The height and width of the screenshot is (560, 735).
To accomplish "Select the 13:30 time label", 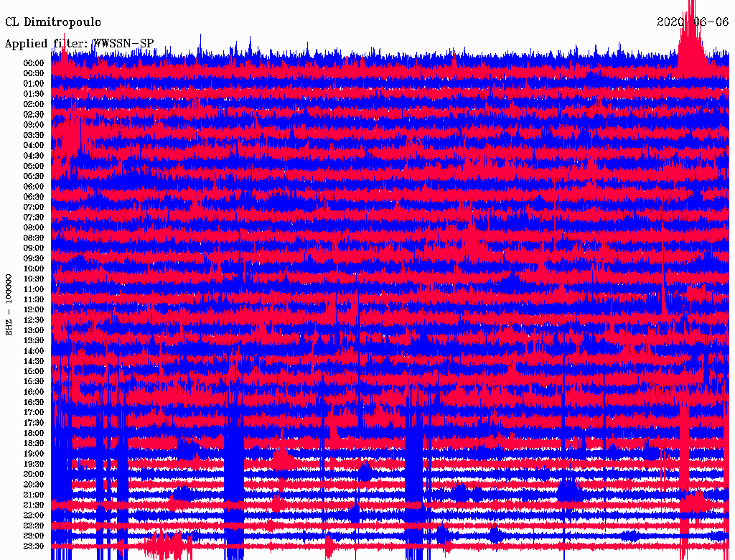I will (34, 341).
